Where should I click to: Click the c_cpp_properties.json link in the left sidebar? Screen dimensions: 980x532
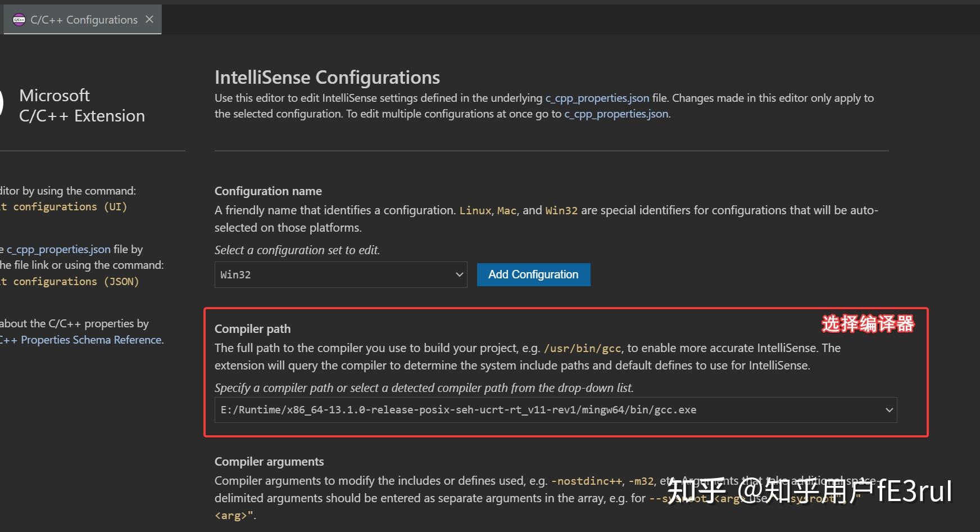point(57,249)
